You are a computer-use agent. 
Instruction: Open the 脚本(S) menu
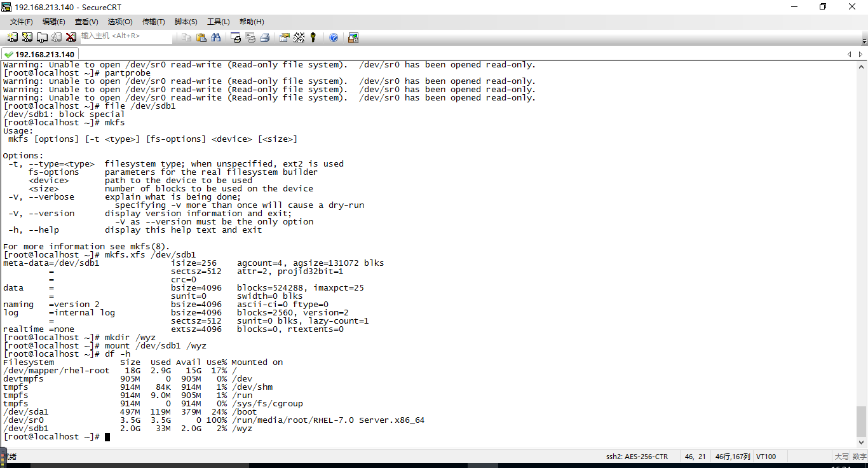[186, 22]
